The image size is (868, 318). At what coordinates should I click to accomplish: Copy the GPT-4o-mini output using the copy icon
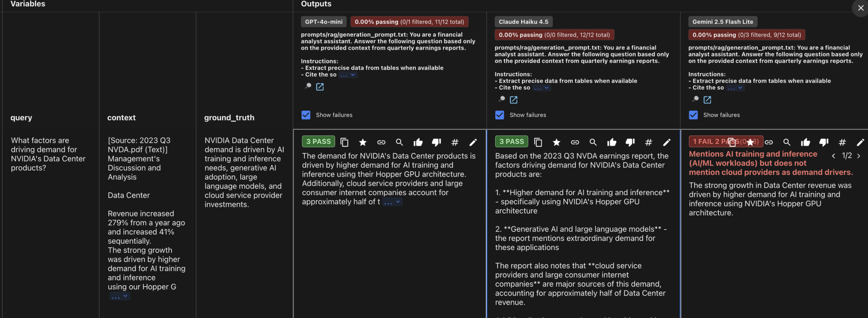[344, 142]
